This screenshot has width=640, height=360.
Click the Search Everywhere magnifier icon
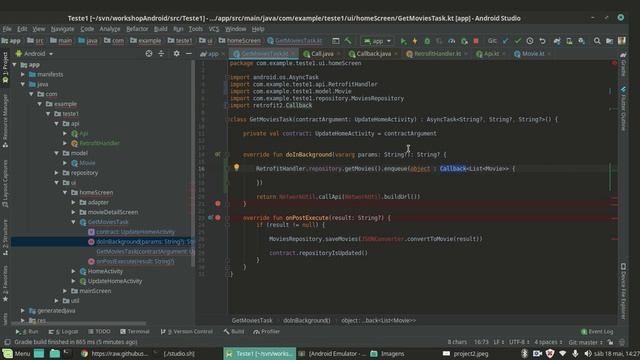coord(597,41)
